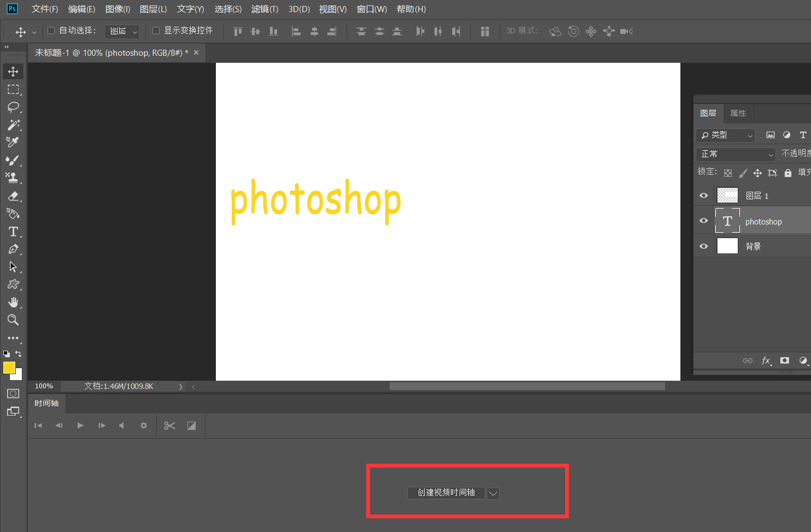Select the Zoom tool
The height and width of the screenshot is (532, 811).
13,320
